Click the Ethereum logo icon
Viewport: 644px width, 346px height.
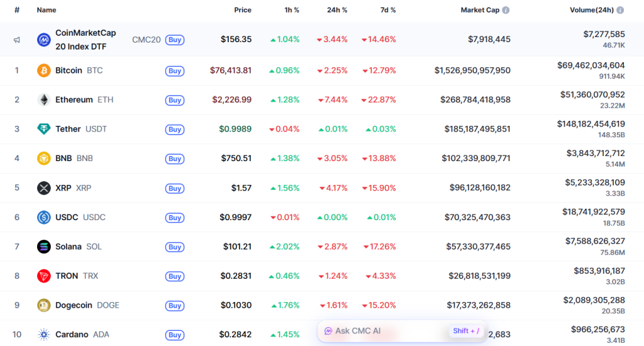pos(43,100)
